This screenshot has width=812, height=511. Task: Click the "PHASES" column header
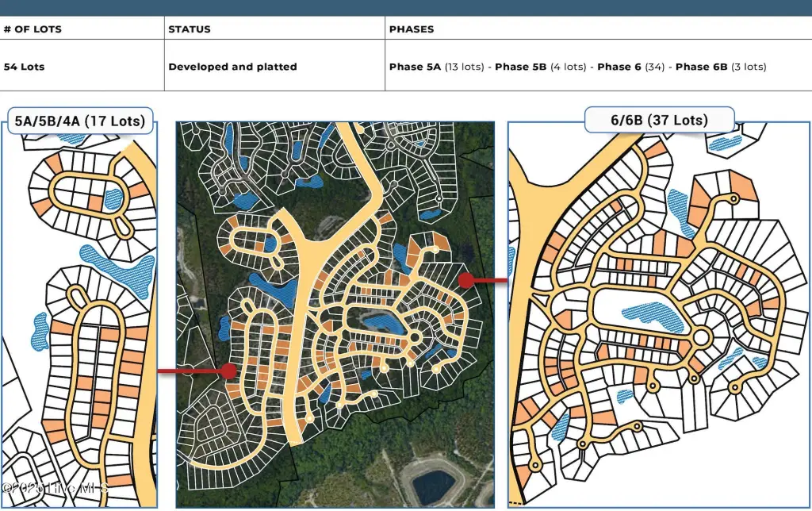click(x=412, y=29)
